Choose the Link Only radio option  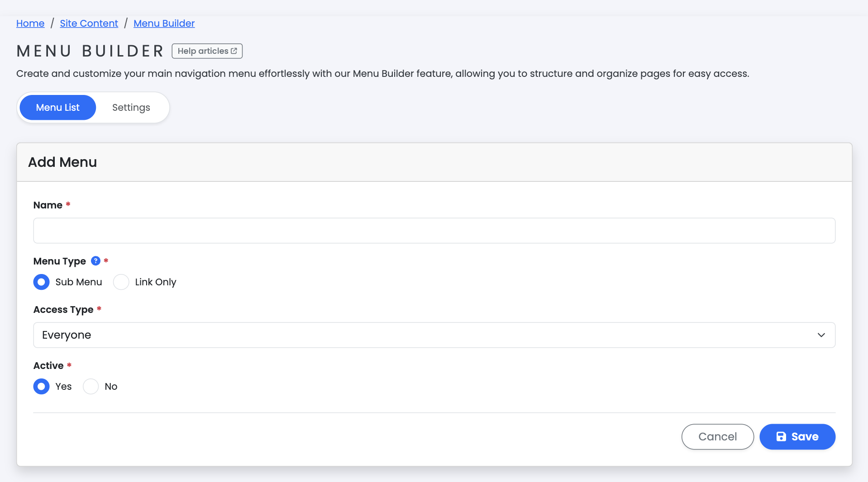[x=121, y=282]
